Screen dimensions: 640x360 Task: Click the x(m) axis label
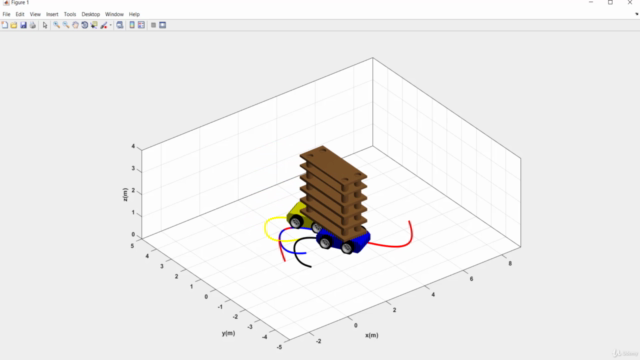click(371, 335)
